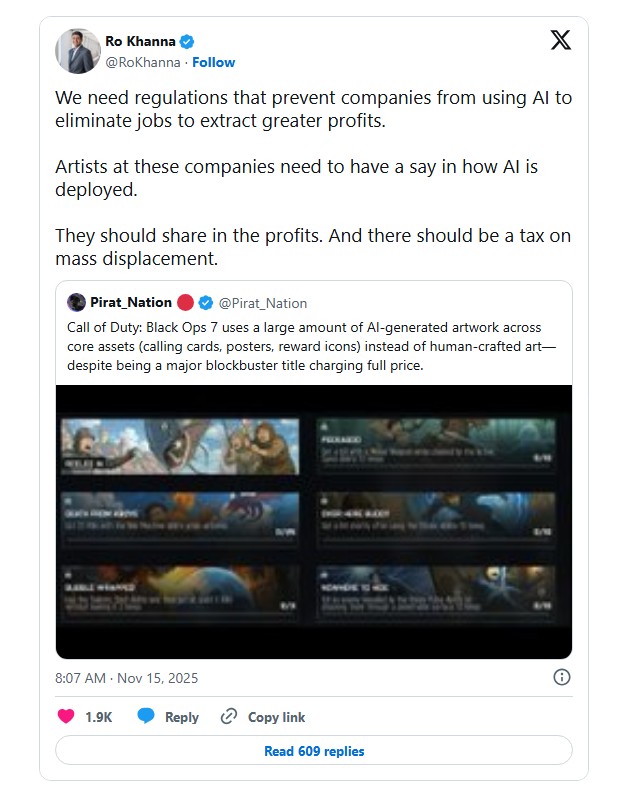Click the copy link chain icon
This screenshot has height=794, width=620.
[229, 717]
